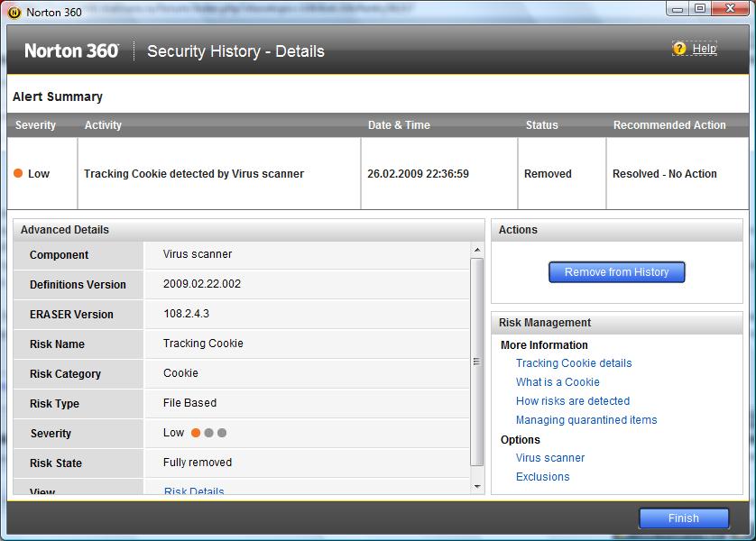Open Tracking Cookie details link
Viewport: 756px width, 541px height.
[x=574, y=363]
